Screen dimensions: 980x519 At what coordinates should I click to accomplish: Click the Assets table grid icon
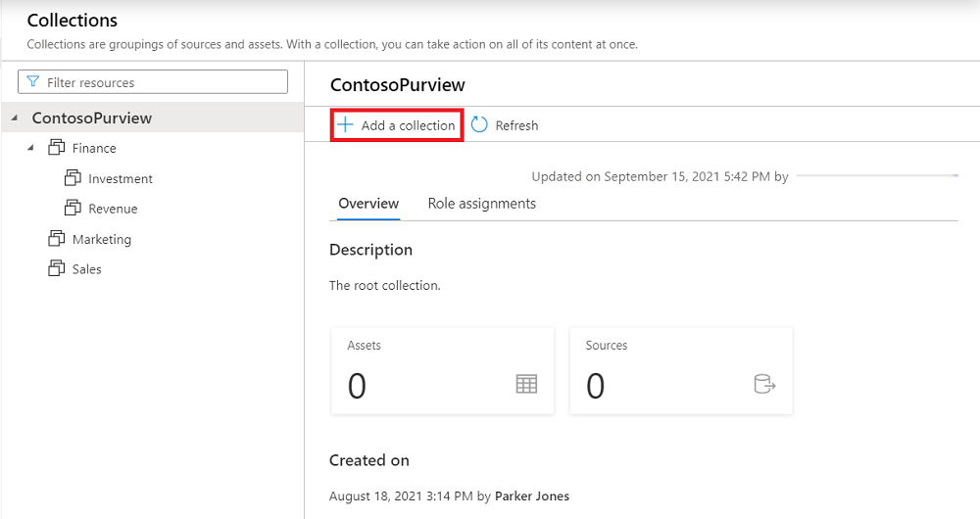[x=526, y=385]
